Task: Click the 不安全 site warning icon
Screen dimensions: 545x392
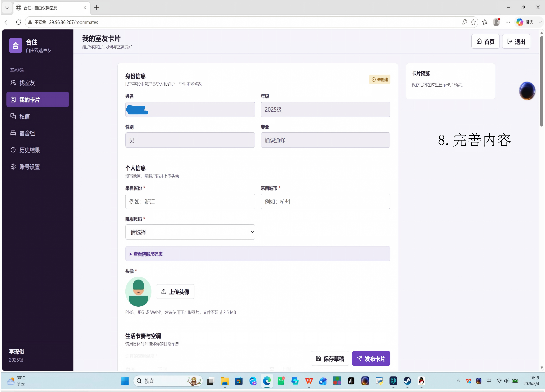Action: 30,22
